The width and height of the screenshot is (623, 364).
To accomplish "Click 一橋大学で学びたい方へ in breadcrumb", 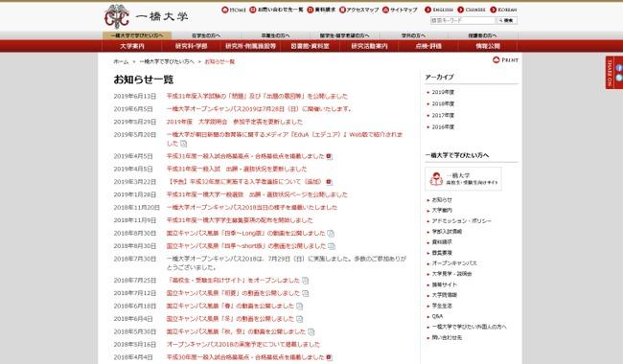I will 167,61.
